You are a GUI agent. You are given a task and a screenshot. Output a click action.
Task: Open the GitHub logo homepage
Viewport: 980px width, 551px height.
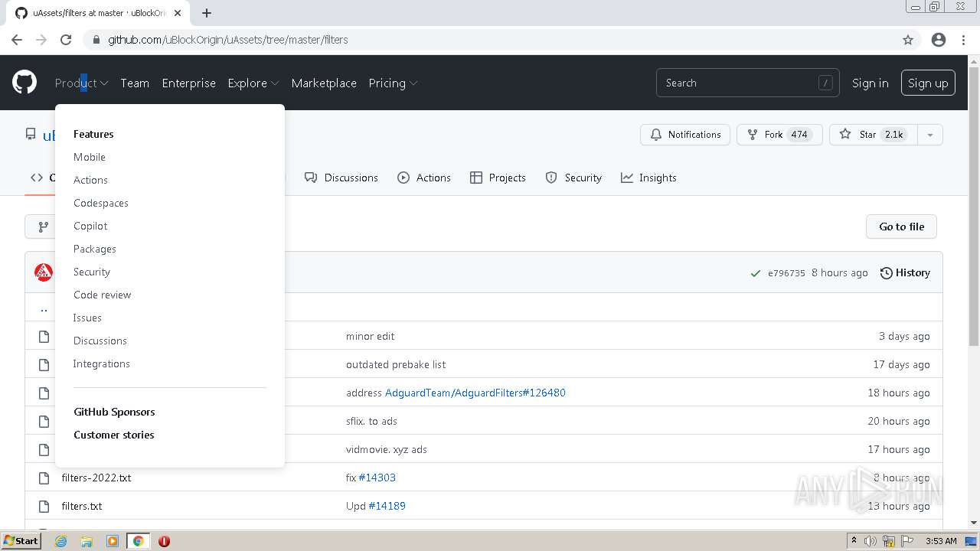tap(24, 83)
